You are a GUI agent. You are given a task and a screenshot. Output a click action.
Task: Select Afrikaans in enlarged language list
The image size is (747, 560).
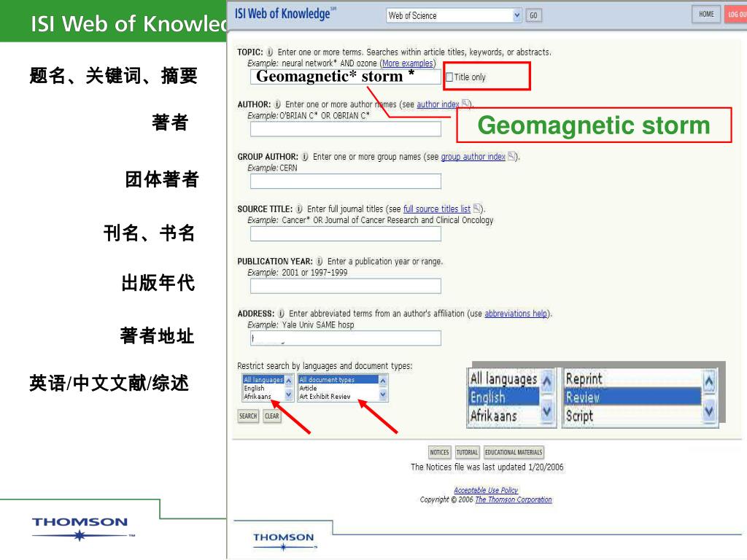[x=504, y=416]
